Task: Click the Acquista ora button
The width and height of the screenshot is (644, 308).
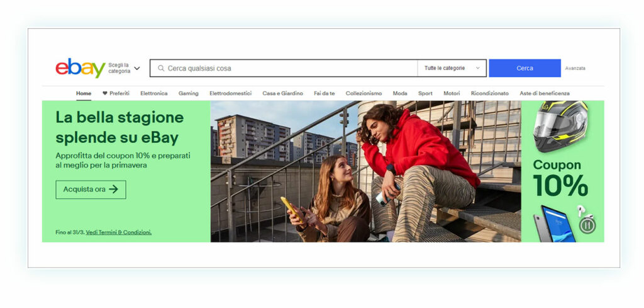Action: tap(91, 190)
